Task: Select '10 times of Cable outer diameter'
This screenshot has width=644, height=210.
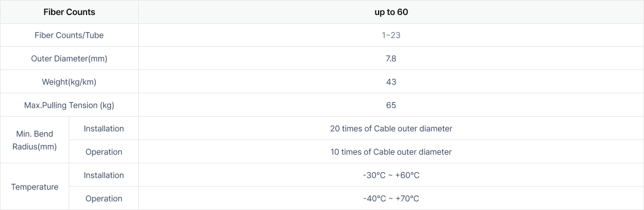Action: [x=391, y=152]
